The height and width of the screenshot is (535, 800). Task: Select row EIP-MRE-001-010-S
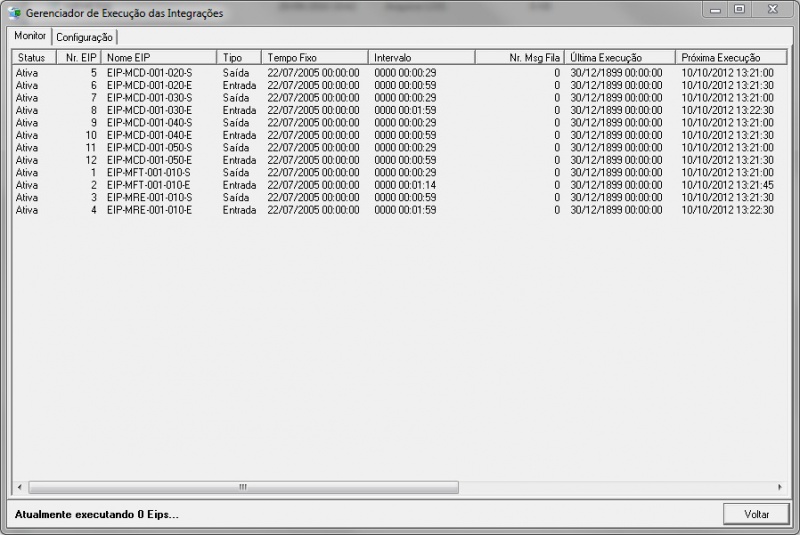(x=149, y=198)
